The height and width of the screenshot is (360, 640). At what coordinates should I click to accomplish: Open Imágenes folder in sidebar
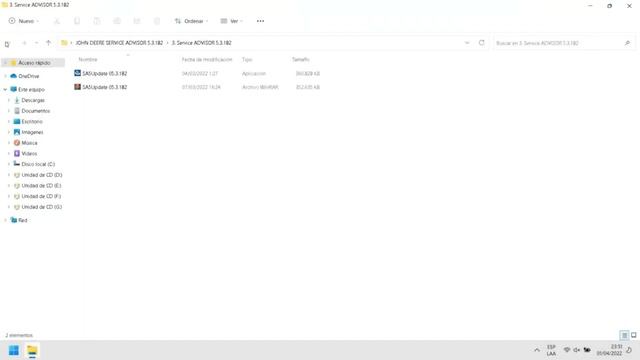click(x=32, y=132)
